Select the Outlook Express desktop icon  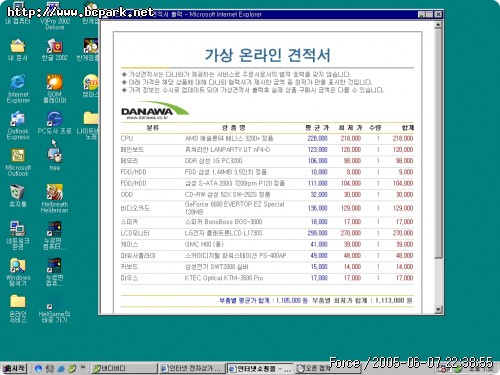click(18, 125)
